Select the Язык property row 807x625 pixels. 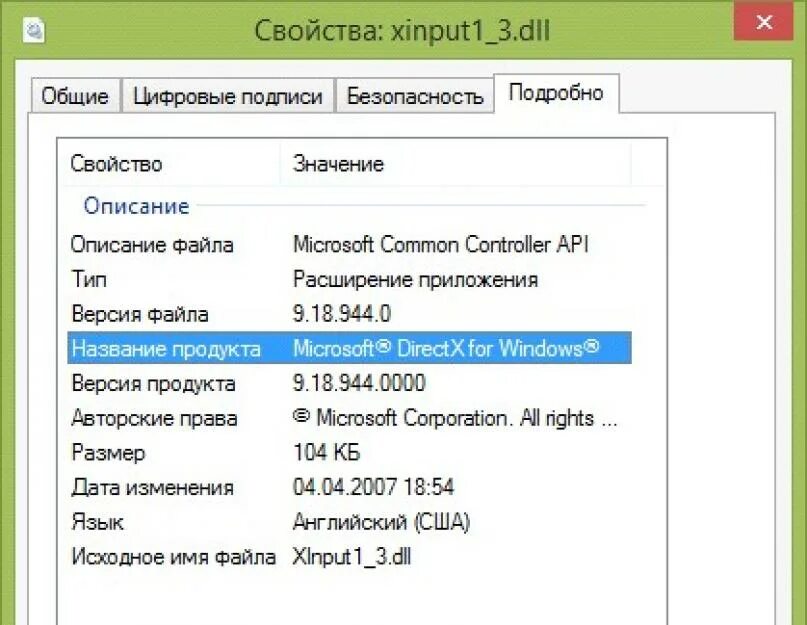point(349,522)
